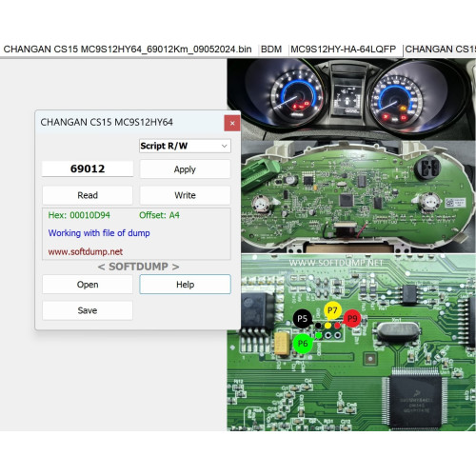Click the Write button
Screen dimensions: 476x476
(185, 195)
